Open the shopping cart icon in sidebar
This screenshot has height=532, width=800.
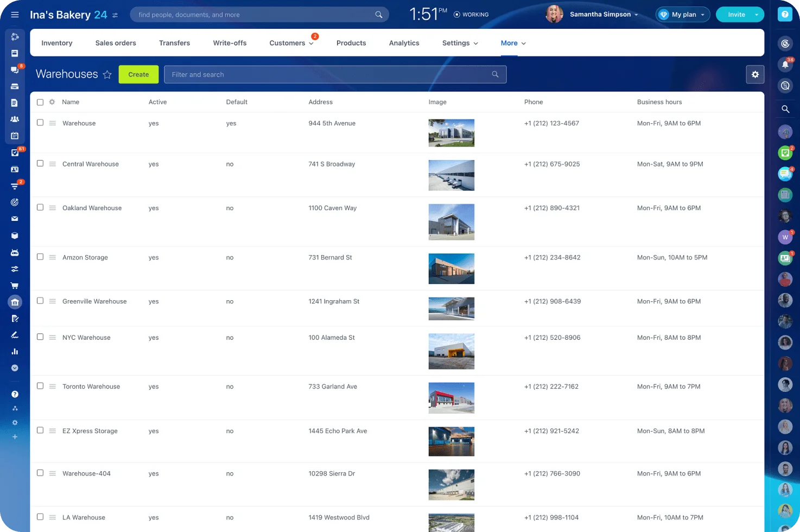pos(15,286)
